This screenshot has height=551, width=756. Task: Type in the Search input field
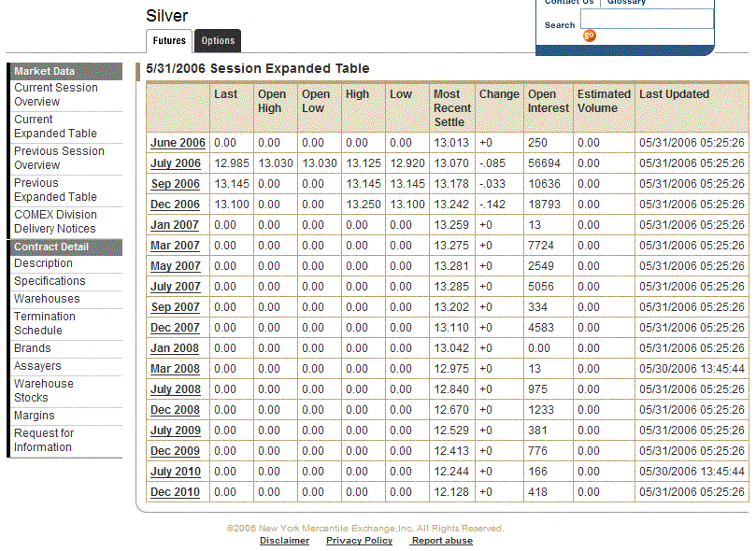[646, 20]
